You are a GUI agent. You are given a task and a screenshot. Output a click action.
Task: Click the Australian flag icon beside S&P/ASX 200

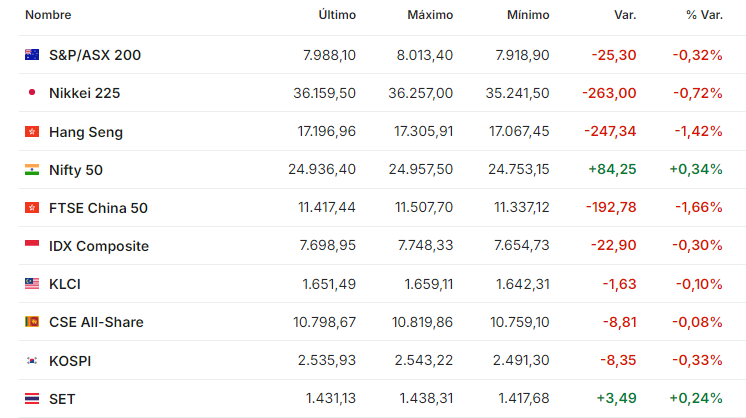point(32,55)
